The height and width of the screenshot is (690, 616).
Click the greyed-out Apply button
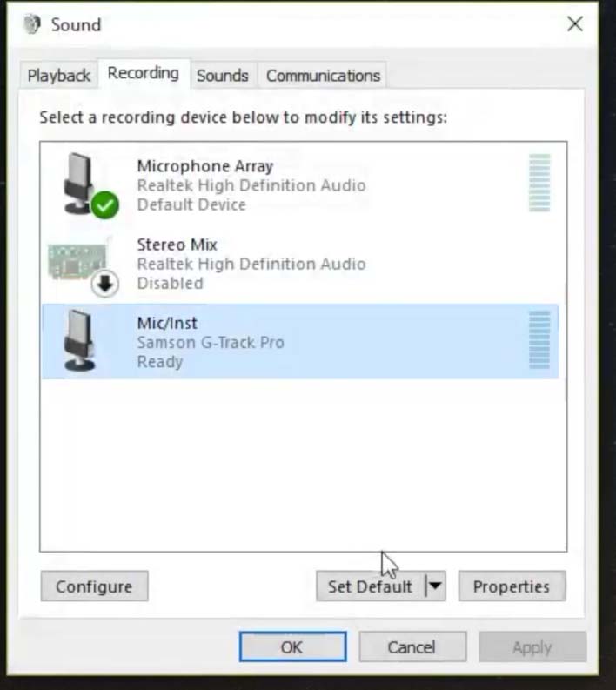tap(532, 646)
